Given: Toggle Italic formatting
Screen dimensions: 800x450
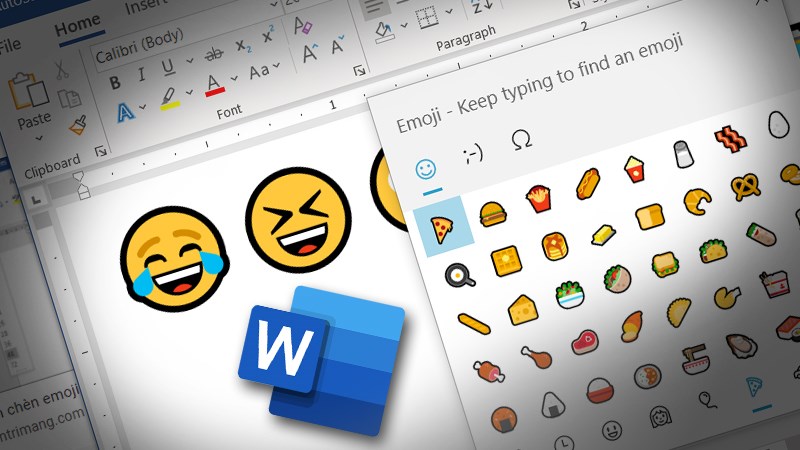Looking at the screenshot, I should tap(141, 74).
